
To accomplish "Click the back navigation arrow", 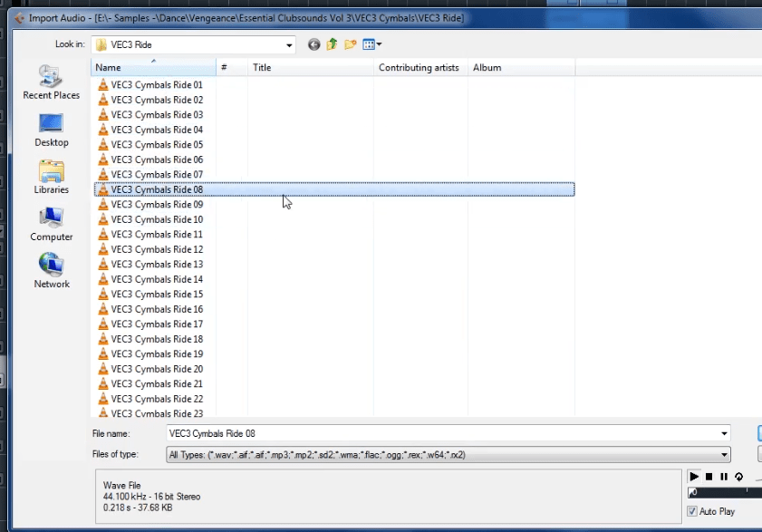I will click(313, 44).
